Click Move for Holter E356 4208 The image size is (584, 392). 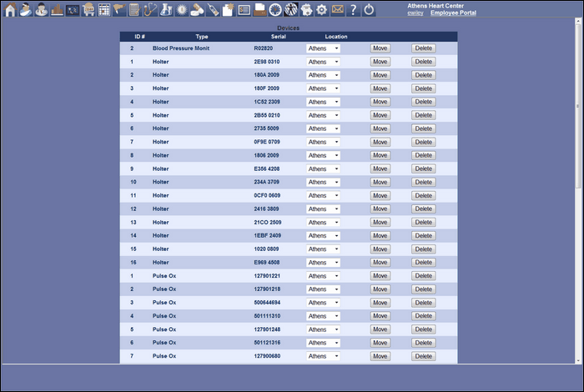coord(380,168)
